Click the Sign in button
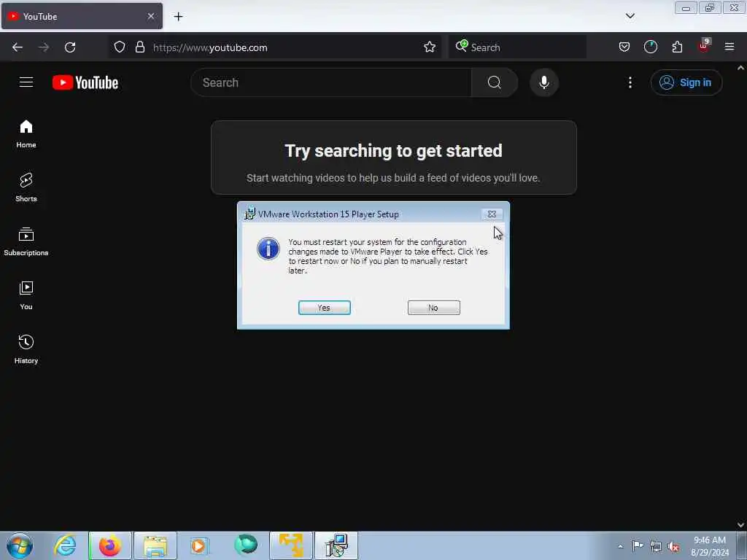Viewport: 747px width, 560px height. [686, 82]
